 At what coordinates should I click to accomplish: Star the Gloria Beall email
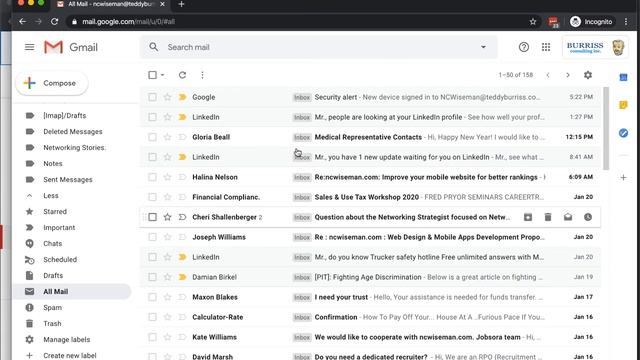click(x=167, y=137)
